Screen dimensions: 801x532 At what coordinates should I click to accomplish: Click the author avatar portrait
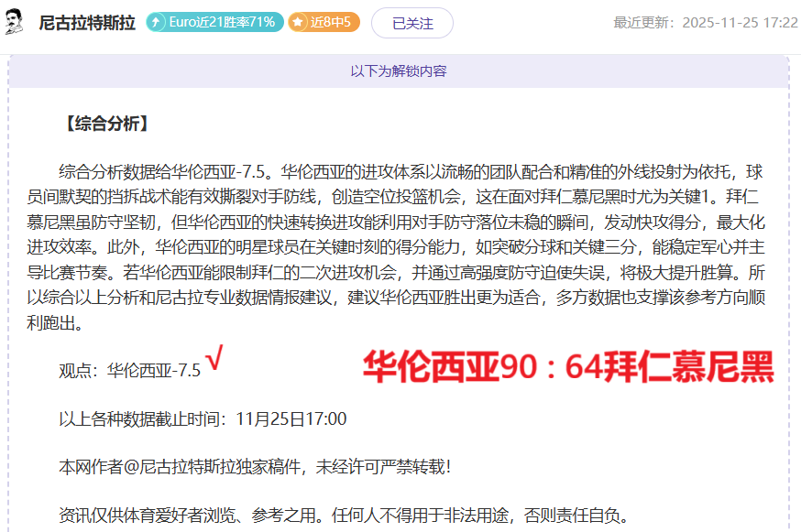(x=15, y=22)
